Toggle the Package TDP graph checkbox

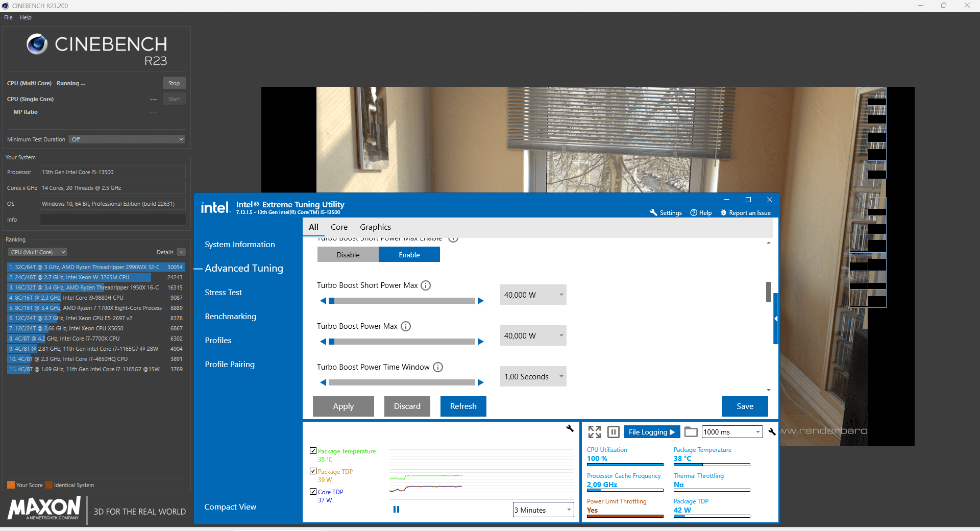[313, 471]
